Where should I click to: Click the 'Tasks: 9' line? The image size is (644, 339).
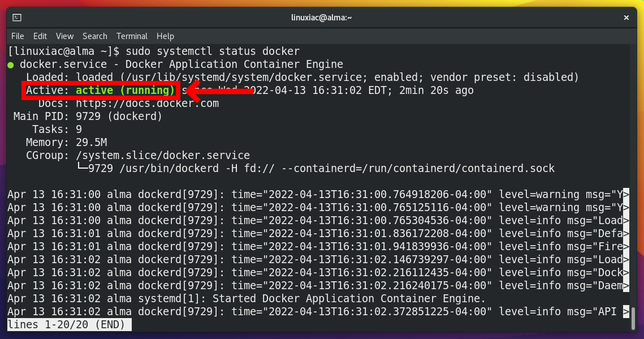click(x=57, y=130)
